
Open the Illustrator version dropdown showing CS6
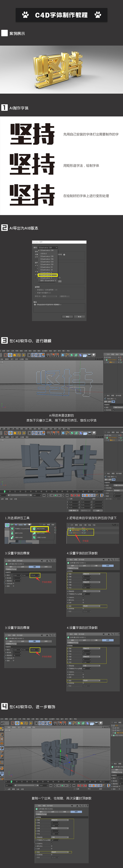click(48, 248)
